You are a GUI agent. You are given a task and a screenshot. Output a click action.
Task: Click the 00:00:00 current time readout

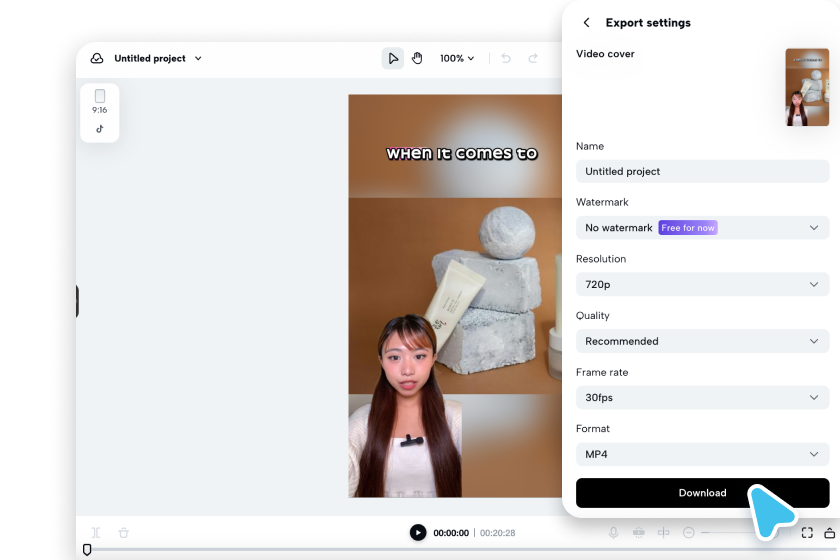pos(451,533)
